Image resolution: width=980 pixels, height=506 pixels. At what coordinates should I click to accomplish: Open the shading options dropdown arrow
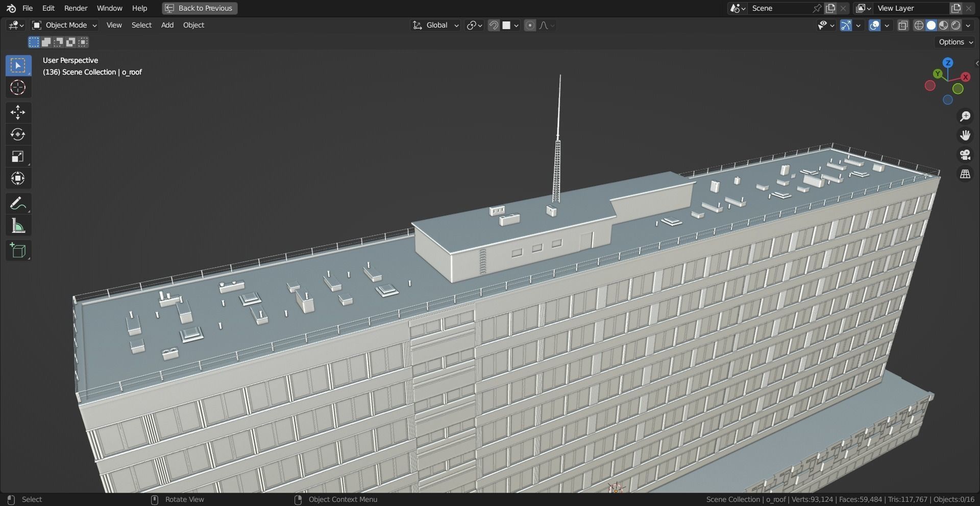pos(968,25)
